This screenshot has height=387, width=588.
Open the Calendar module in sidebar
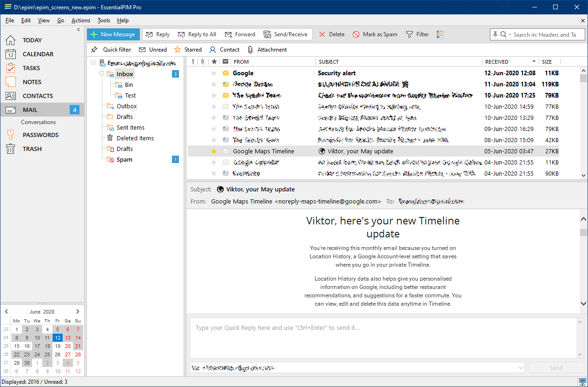pyautogui.click(x=38, y=54)
